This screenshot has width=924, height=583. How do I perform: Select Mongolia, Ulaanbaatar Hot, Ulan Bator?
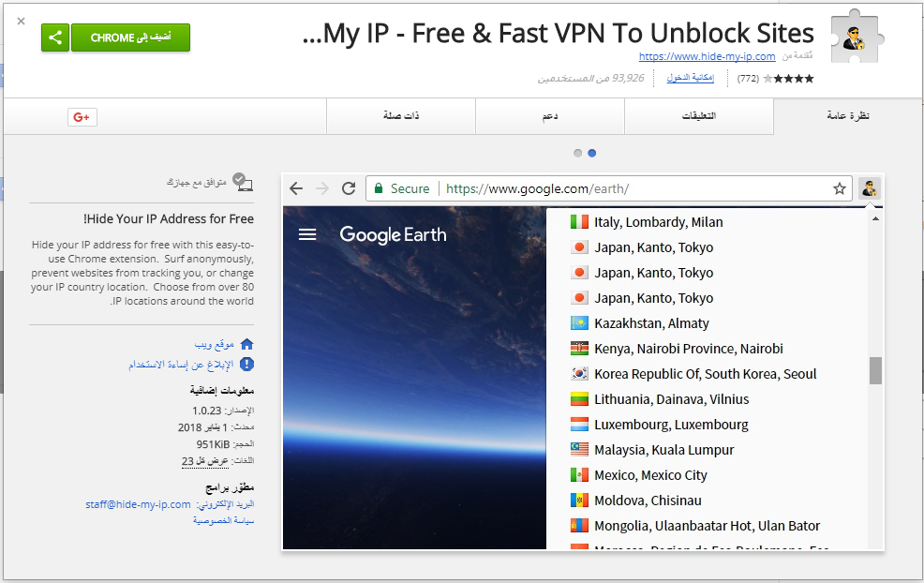(706, 527)
